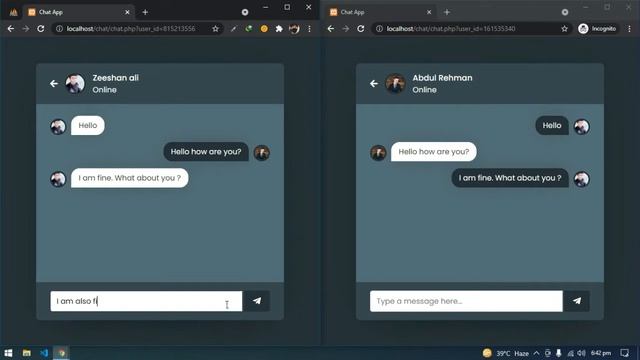Reload page in right incognito window

361,29
